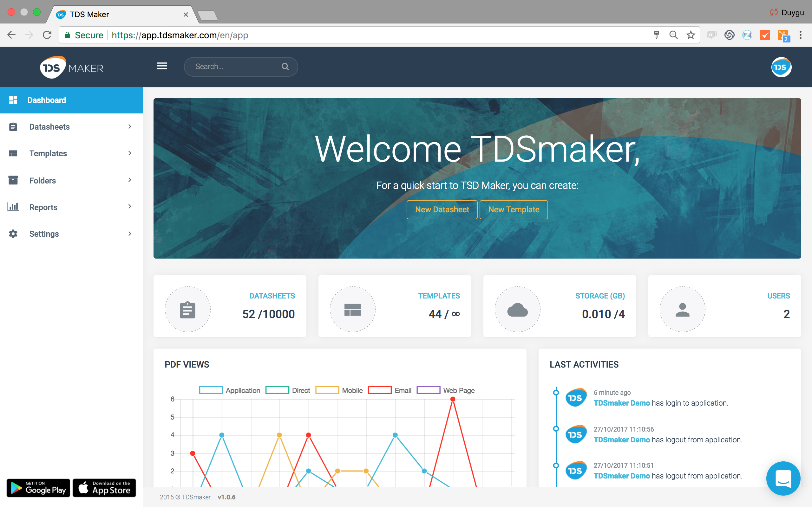Focus the Search input field
Viewport: 812px width, 507px height.
tap(235, 67)
